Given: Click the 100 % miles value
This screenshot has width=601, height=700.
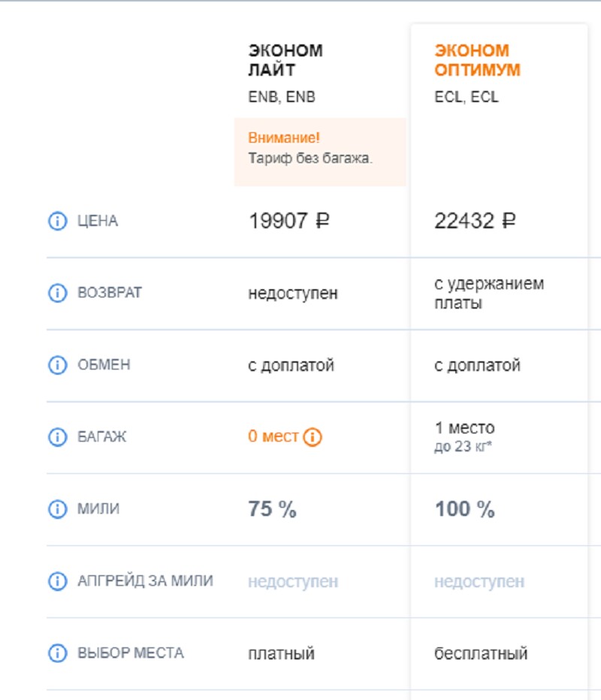Looking at the screenshot, I should pos(465,509).
